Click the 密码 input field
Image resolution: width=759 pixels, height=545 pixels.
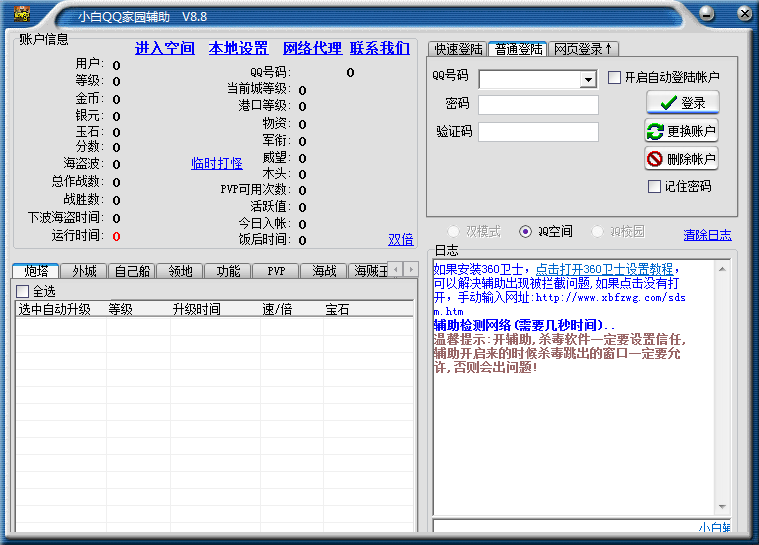click(538, 105)
